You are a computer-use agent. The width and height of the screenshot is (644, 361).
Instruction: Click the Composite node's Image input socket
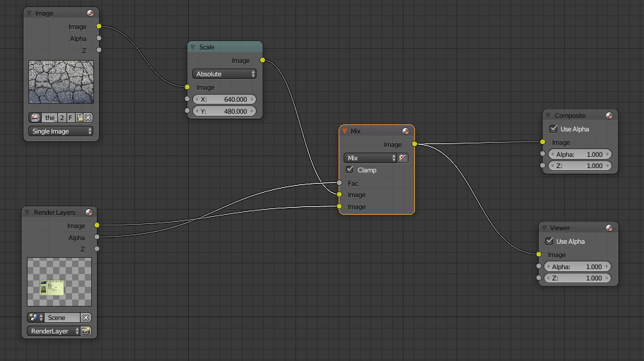point(542,142)
